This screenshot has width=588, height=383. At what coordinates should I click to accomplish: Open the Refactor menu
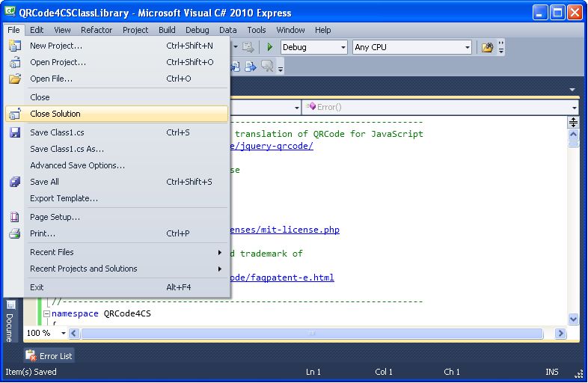pos(97,30)
